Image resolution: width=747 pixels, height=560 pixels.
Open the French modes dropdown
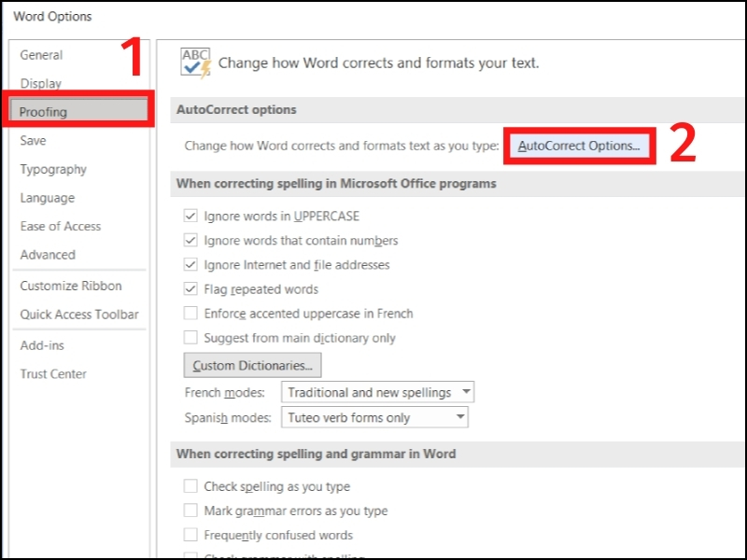(x=377, y=392)
